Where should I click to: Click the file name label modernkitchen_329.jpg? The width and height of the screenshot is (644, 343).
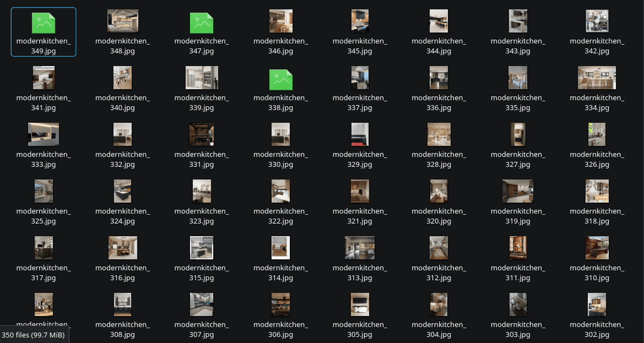(x=360, y=159)
